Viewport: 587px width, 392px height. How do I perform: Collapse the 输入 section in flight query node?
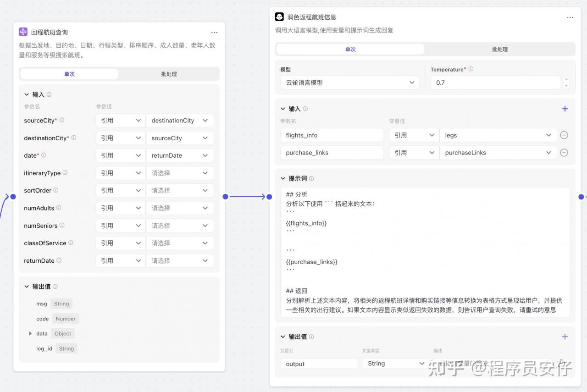[x=27, y=94]
